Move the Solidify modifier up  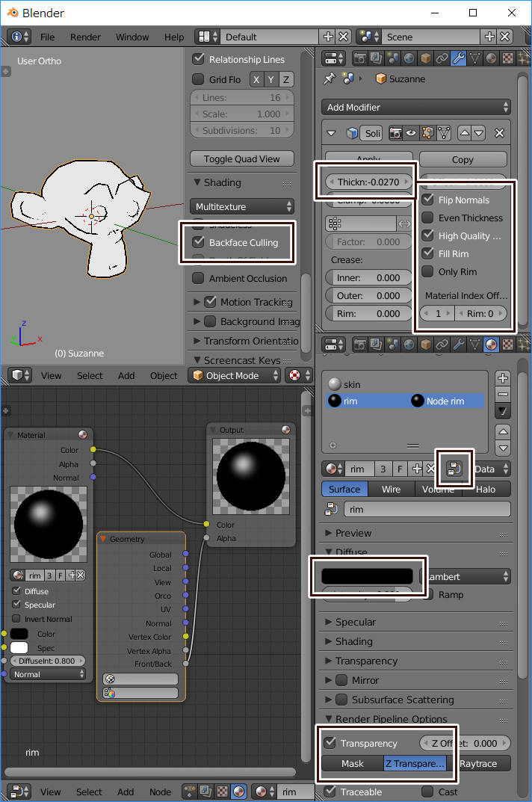click(465, 134)
